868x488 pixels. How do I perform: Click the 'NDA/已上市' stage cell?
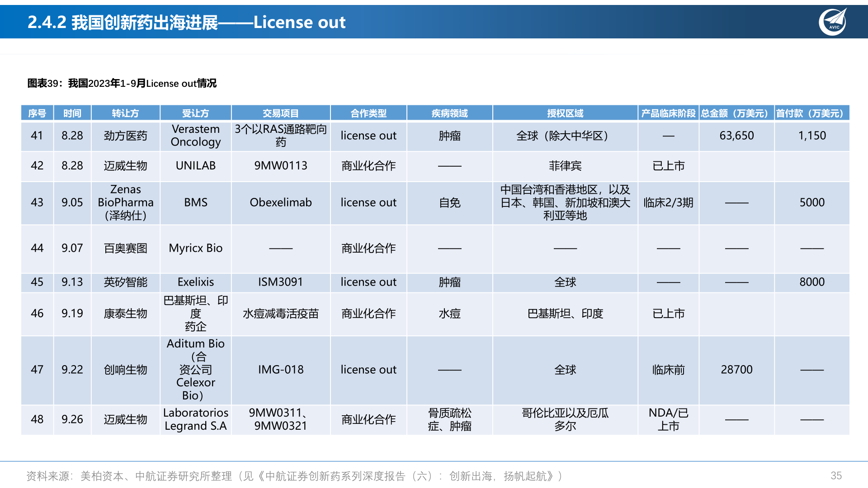point(668,419)
